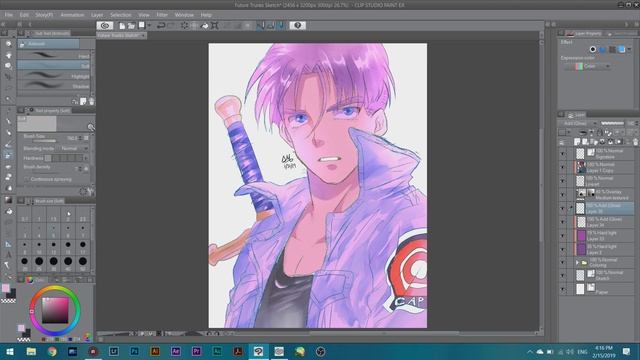The image size is (640, 360).
Task: Open Google Chrome from taskbar
Action: tap(52, 351)
